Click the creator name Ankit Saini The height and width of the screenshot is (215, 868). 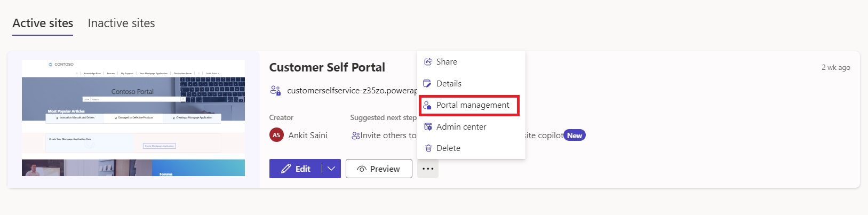[308, 136]
